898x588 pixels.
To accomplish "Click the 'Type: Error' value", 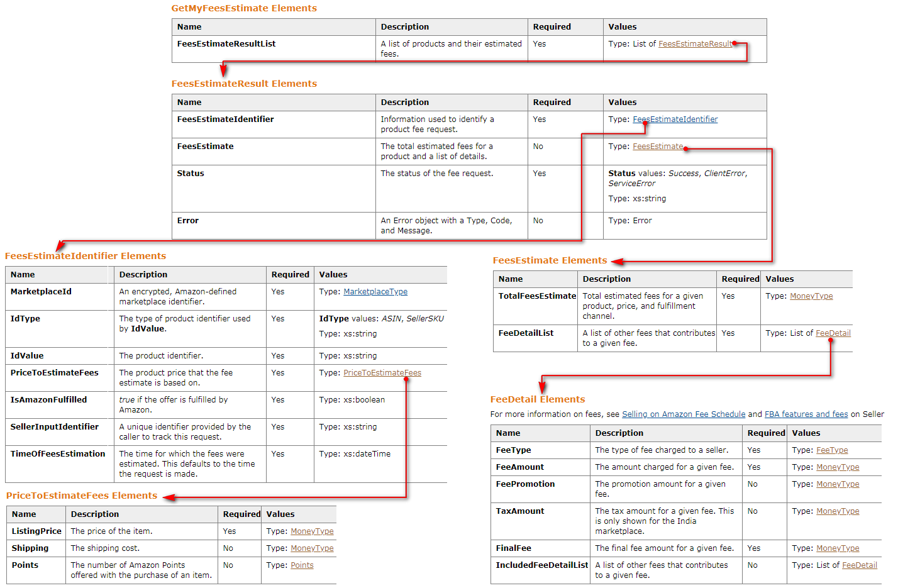I will point(629,221).
